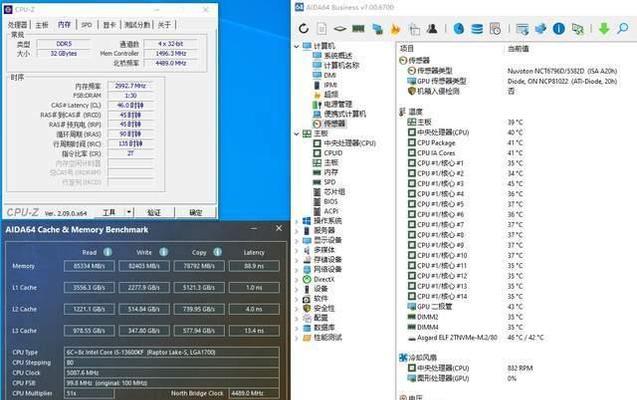Click the info icon next to Read
This screenshot has width=637, height=400.
coord(108,252)
